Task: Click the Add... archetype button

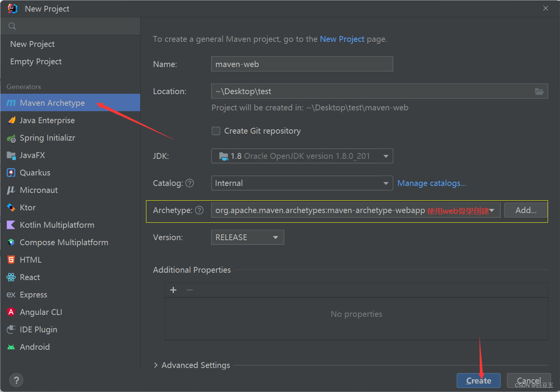Action: point(526,210)
